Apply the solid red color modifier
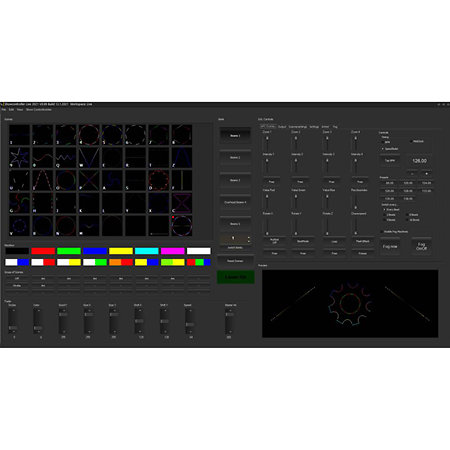 tap(43, 251)
